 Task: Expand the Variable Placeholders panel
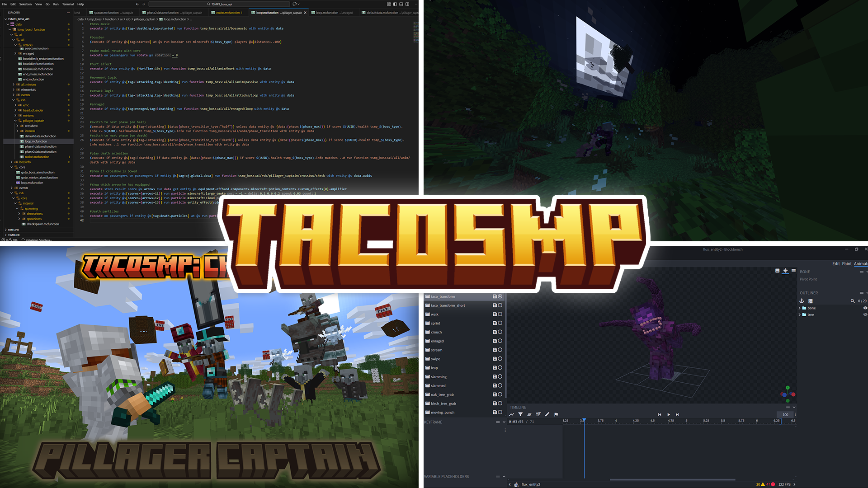[504, 476]
